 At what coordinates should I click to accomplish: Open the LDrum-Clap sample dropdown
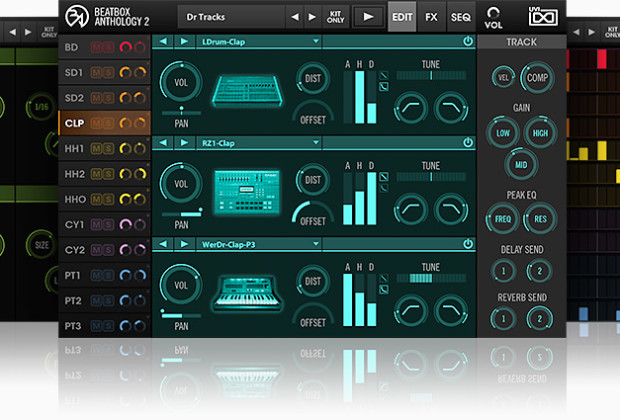tap(259, 42)
